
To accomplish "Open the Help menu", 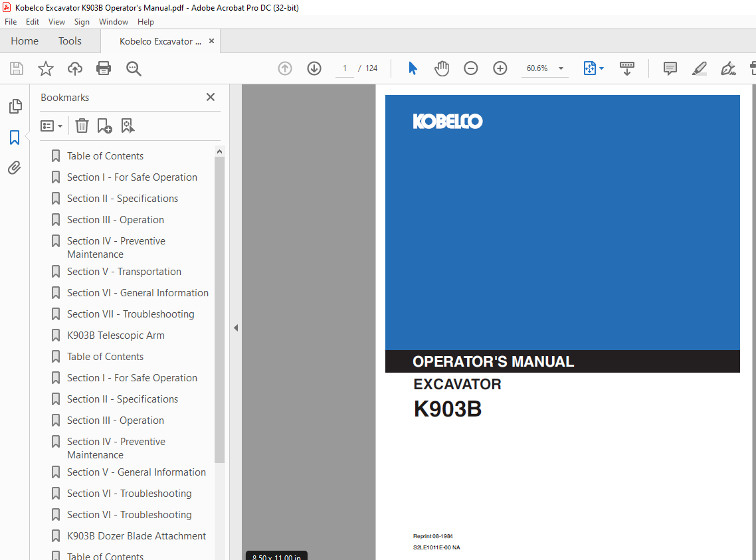I will [145, 22].
